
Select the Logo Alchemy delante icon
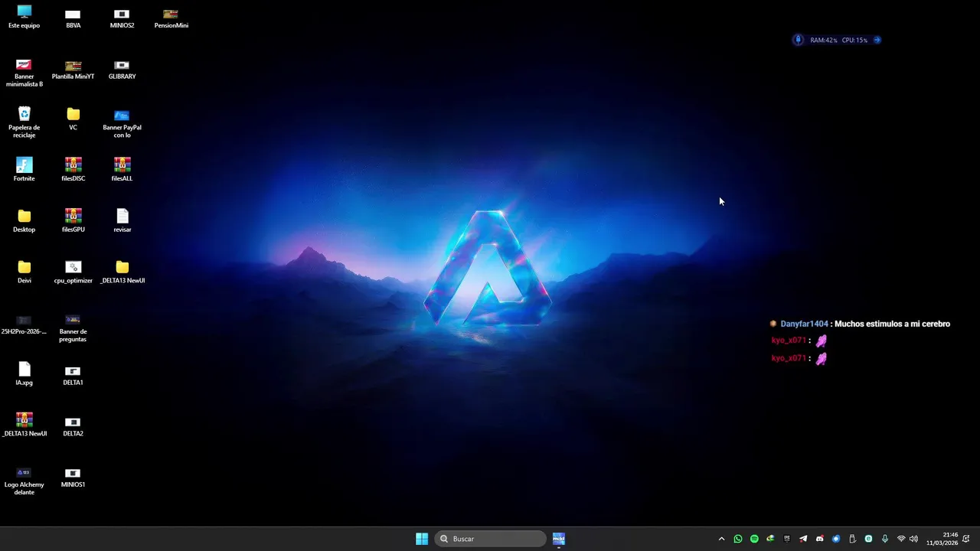(x=24, y=480)
